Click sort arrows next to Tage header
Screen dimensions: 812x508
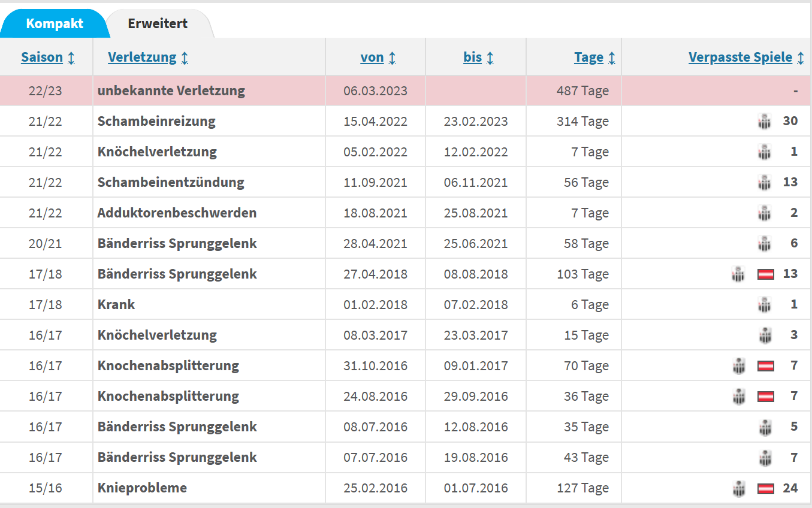612,58
